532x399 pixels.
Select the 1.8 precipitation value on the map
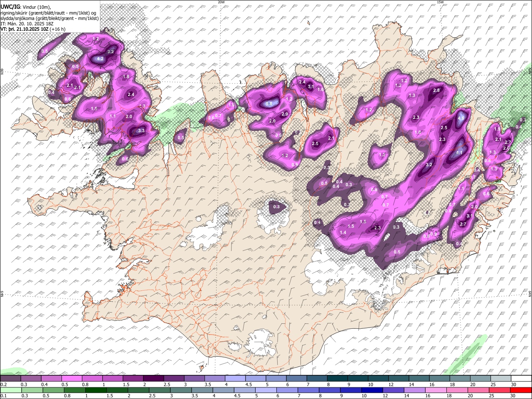[126, 77]
